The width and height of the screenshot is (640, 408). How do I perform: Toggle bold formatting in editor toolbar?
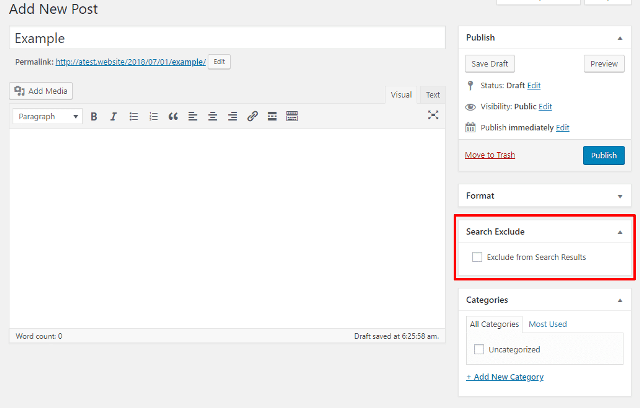[94, 116]
